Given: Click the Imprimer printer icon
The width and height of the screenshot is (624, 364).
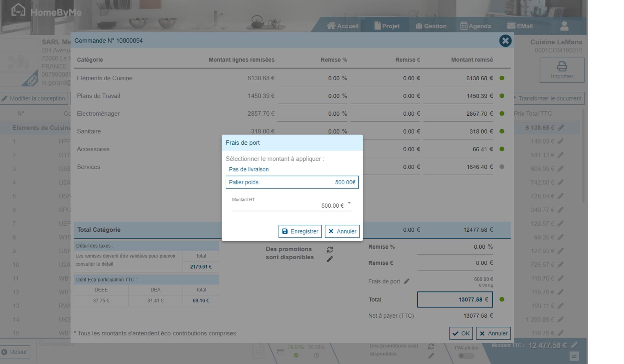Looking at the screenshot, I should 562,66.
